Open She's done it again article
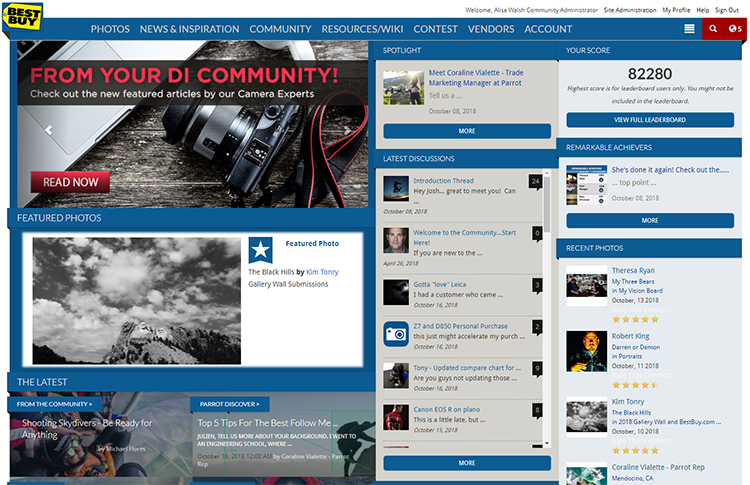The height and width of the screenshot is (485, 750). pos(670,170)
